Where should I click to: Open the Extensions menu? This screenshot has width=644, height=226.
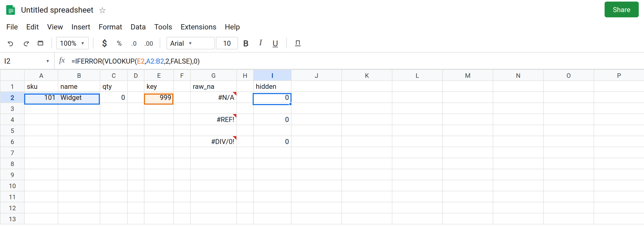pos(198,27)
